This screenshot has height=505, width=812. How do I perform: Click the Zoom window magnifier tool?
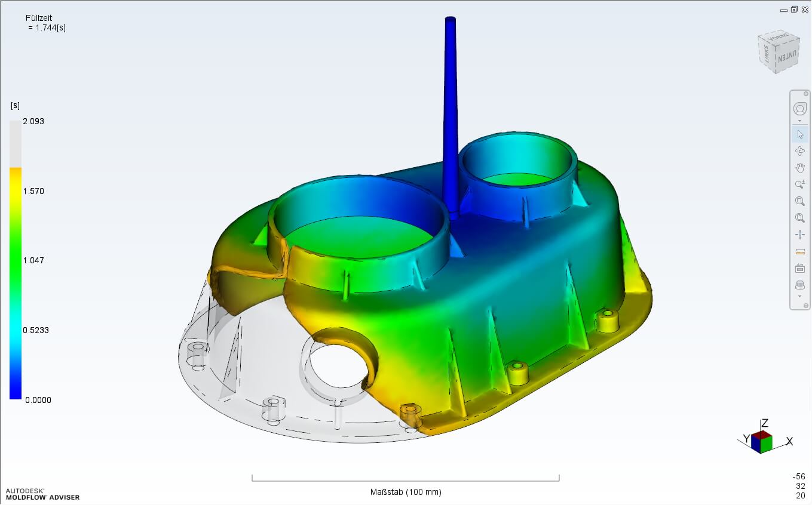800,201
